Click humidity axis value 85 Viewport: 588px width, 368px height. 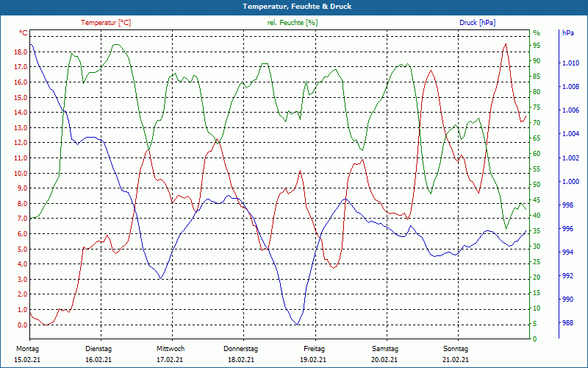(537, 77)
